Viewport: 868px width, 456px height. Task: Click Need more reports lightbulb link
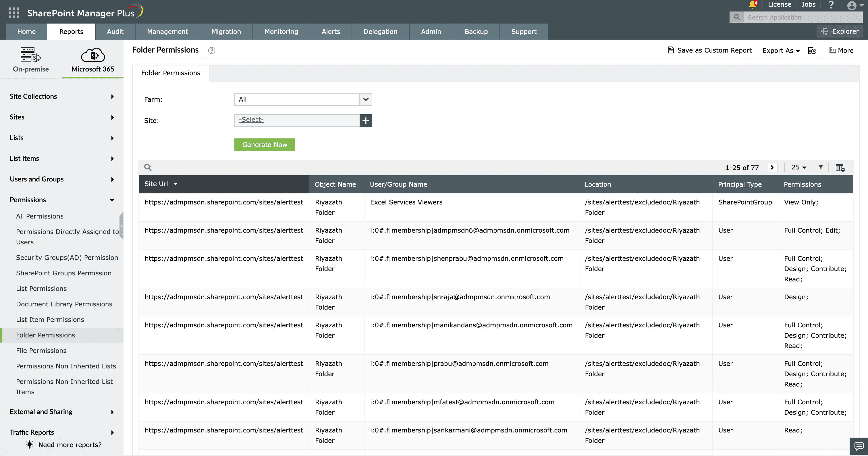point(64,445)
